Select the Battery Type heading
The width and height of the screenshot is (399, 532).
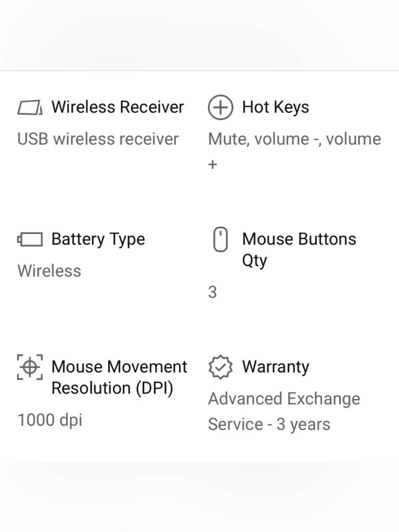(x=98, y=239)
